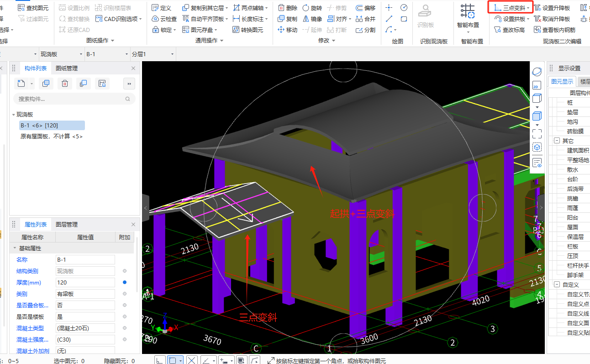Click the 锁定 lock tool
The width and height of the screenshot is (590, 364).
[x=163, y=30]
